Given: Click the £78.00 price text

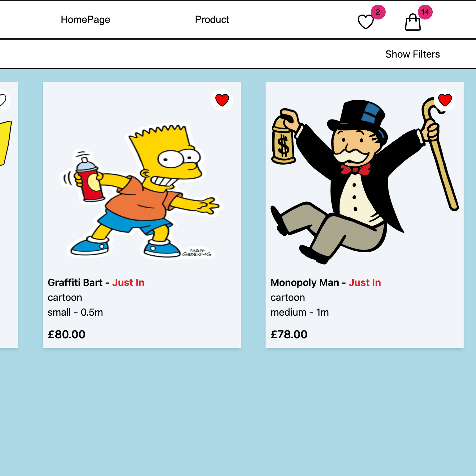Looking at the screenshot, I should point(289,334).
